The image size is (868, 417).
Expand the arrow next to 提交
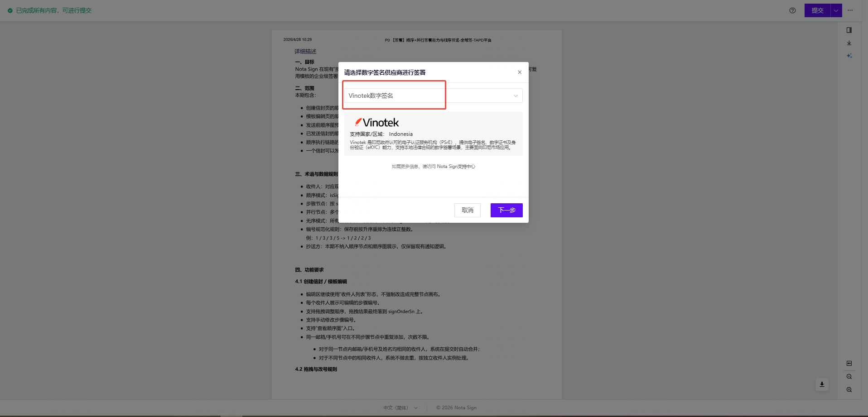[x=836, y=10]
